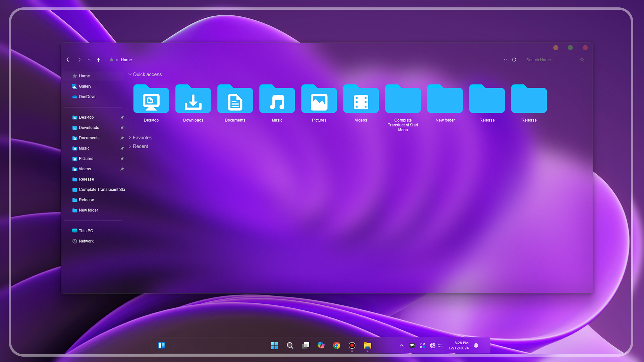Unpin Desktop from the sidebar

pyautogui.click(x=122, y=117)
